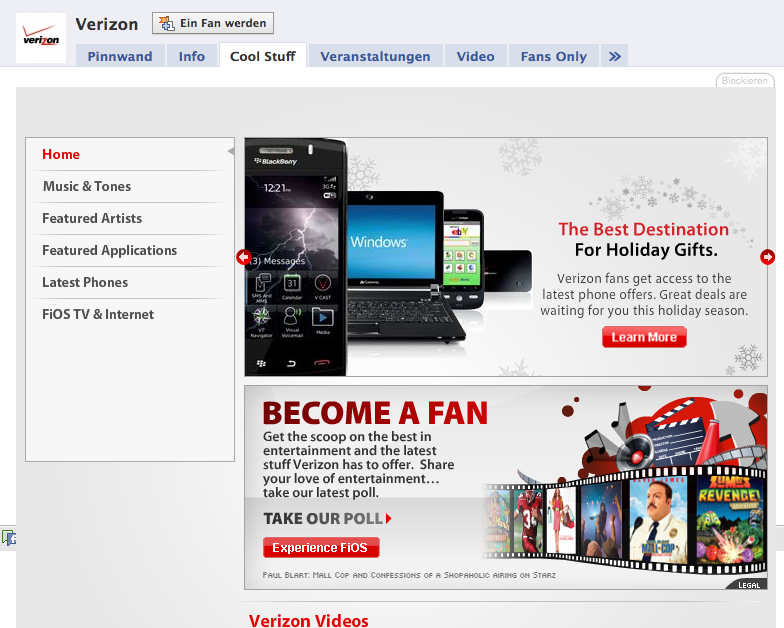Click the Verizon logo profile picture

point(41,38)
